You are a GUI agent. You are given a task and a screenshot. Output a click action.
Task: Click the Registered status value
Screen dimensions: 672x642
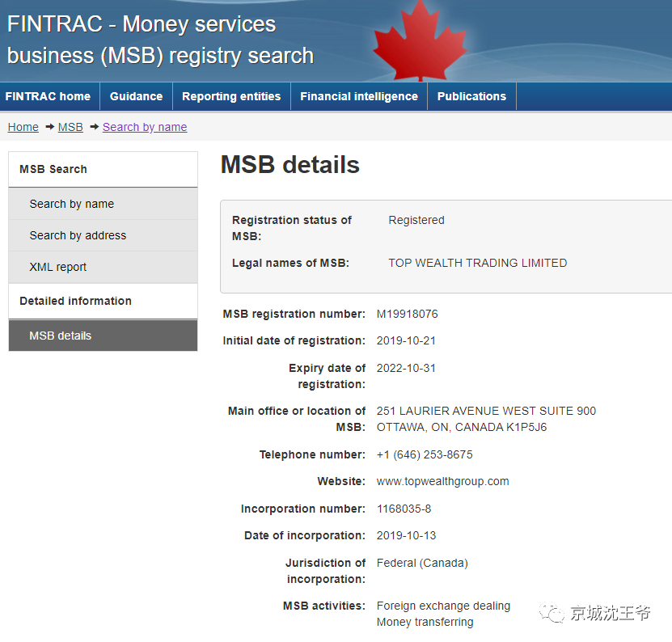click(416, 220)
